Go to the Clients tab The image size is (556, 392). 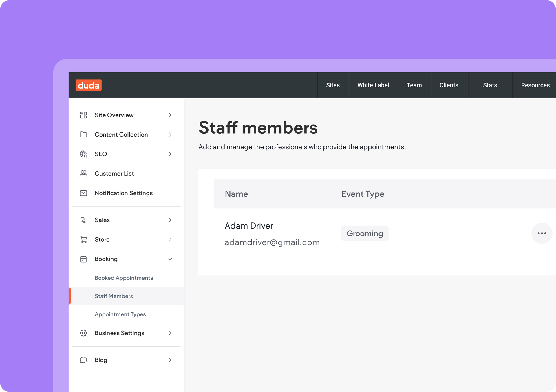point(449,85)
